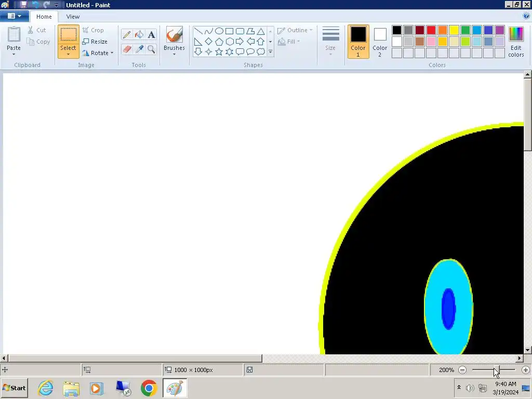Screen dimensions: 532x399
Task: Open the Size dropdown
Action: click(x=330, y=42)
